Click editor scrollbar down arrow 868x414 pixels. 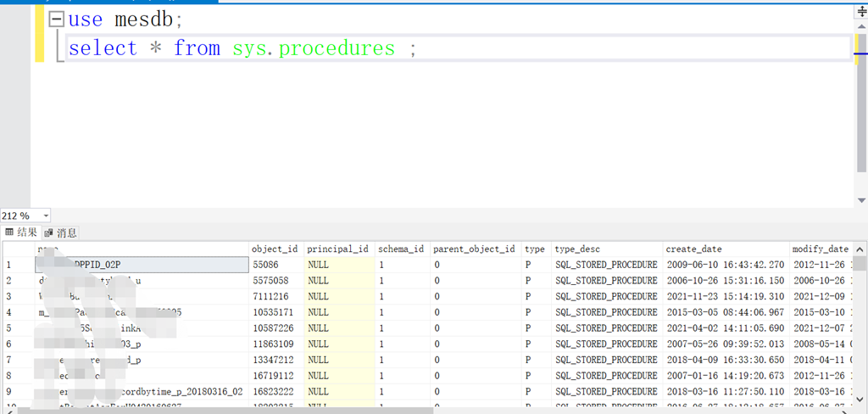861,200
